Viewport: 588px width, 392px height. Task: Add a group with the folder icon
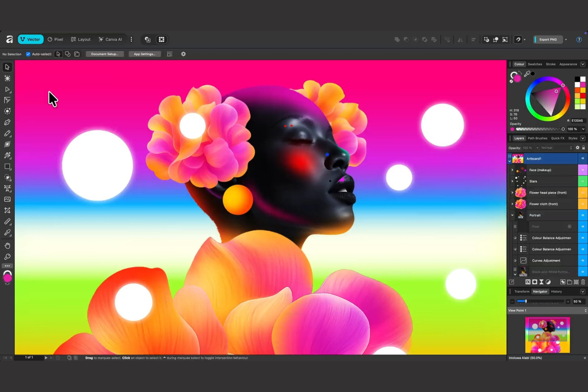[x=569, y=282]
